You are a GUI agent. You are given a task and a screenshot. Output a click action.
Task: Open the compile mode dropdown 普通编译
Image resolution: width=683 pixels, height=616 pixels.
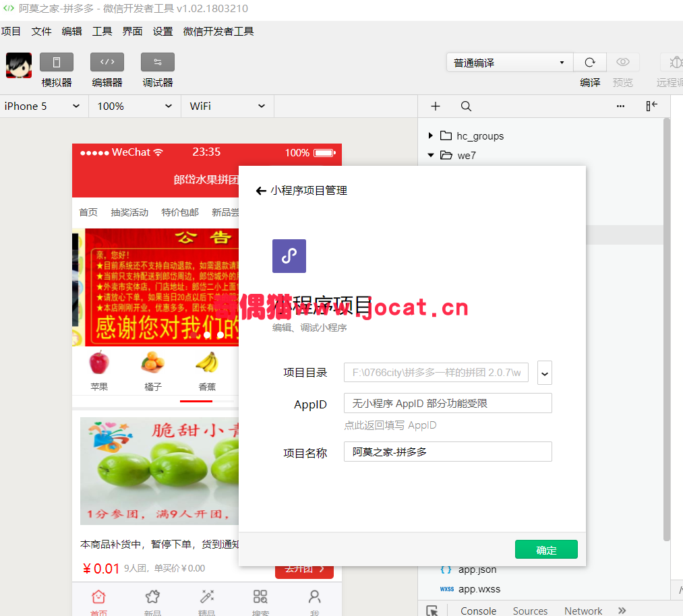click(510, 62)
